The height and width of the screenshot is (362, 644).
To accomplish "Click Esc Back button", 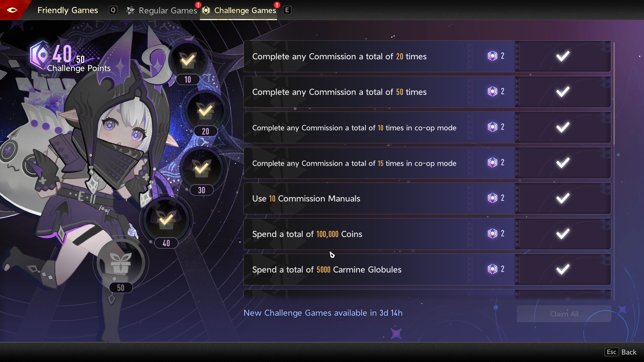I will [621, 352].
